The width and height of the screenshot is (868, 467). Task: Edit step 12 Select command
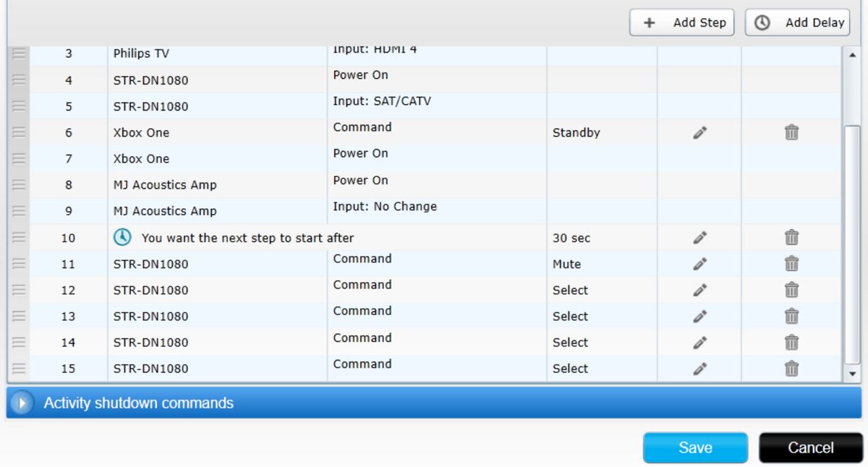(699, 290)
